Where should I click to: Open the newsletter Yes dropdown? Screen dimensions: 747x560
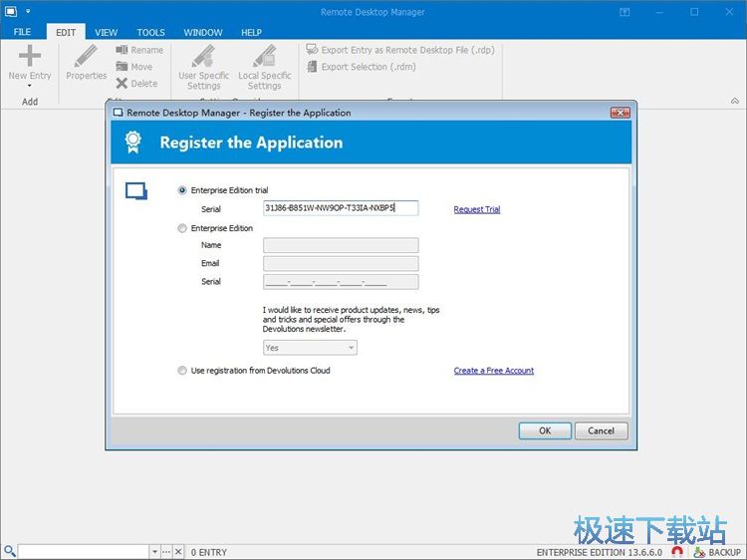[310, 348]
